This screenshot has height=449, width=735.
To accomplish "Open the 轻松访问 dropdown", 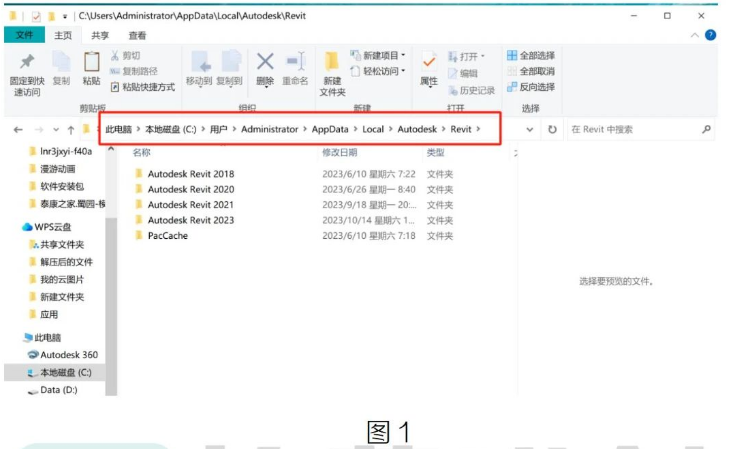I will point(378,71).
